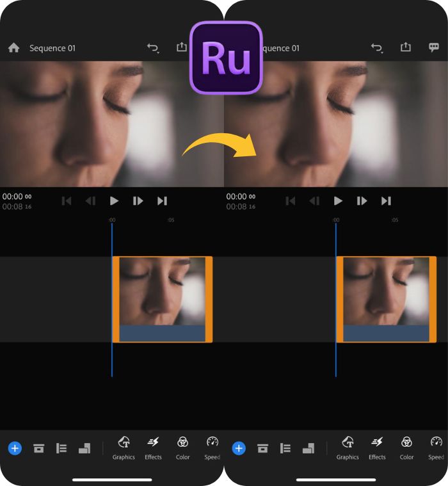Tap the iOS home indicator, right phone
Image resolution: width=448 pixels, height=486 pixels.
click(336, 480)
